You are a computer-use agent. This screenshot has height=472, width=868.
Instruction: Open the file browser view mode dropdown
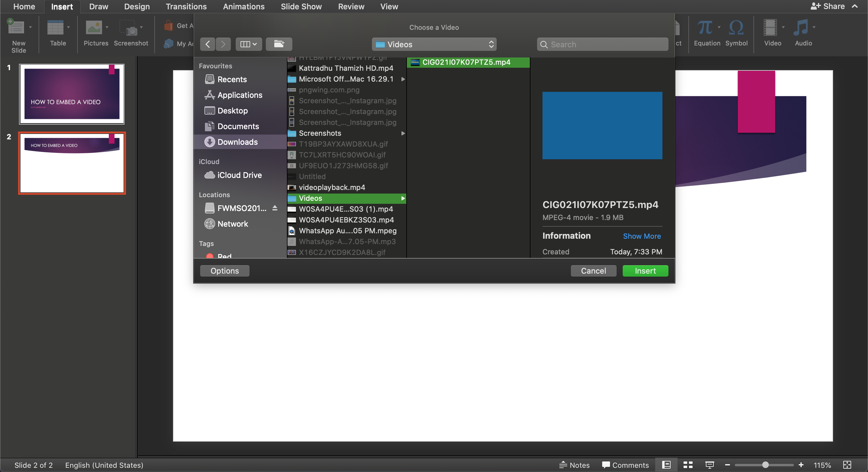click(249, 44)
